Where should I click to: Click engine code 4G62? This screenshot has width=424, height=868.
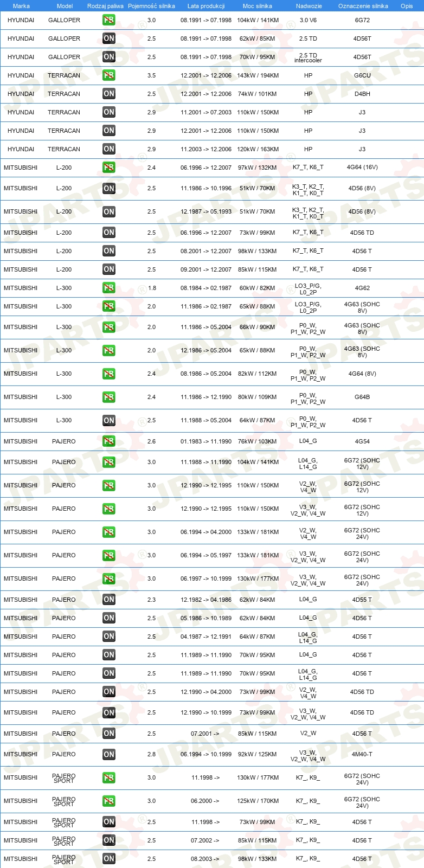[362, 288]
